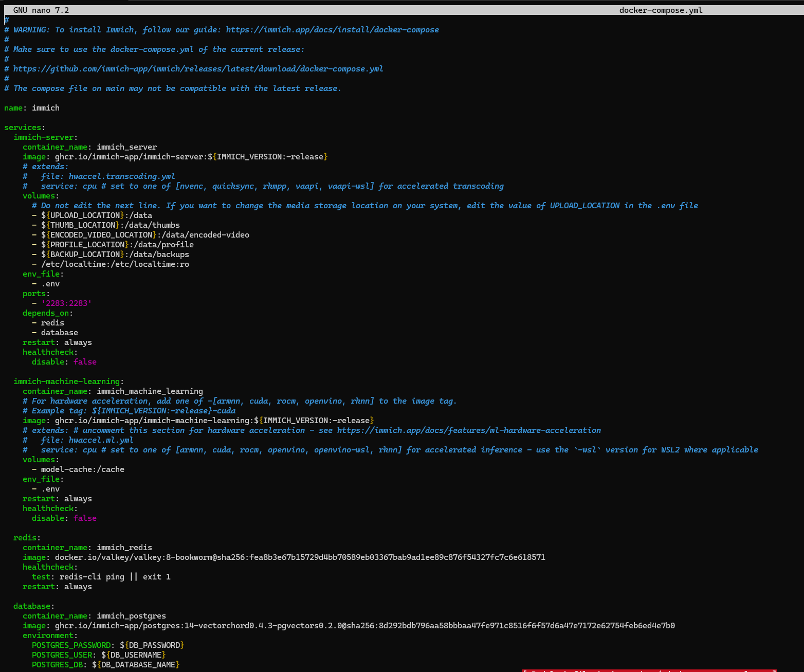Click the '${ENCODED_VIDEO_LOCATION}:/data/encoded-video' volume entry
Image resolution: width=804 pixels, height=672 pixels.
point(141,235)
